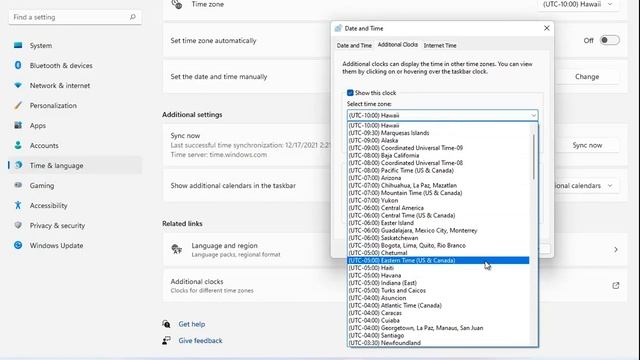
Task: Click the Language and region icon
Action: tap(177, 249)
